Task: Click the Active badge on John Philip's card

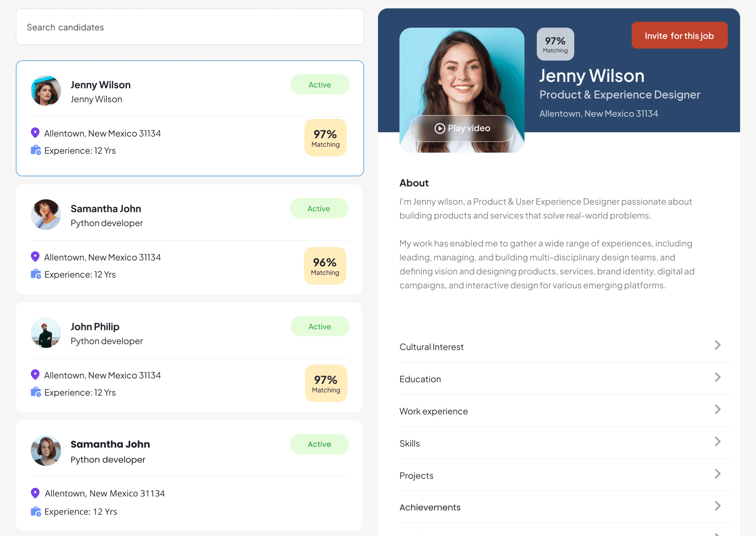Action: click(320, 326)
